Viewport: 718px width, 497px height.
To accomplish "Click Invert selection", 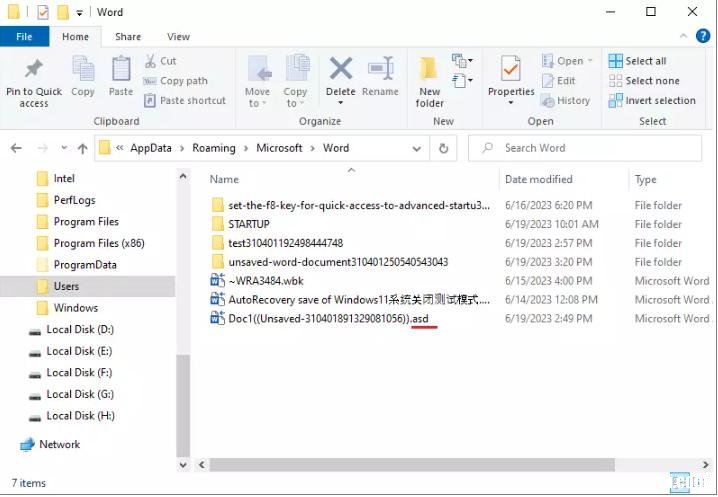I will (652, 101).
